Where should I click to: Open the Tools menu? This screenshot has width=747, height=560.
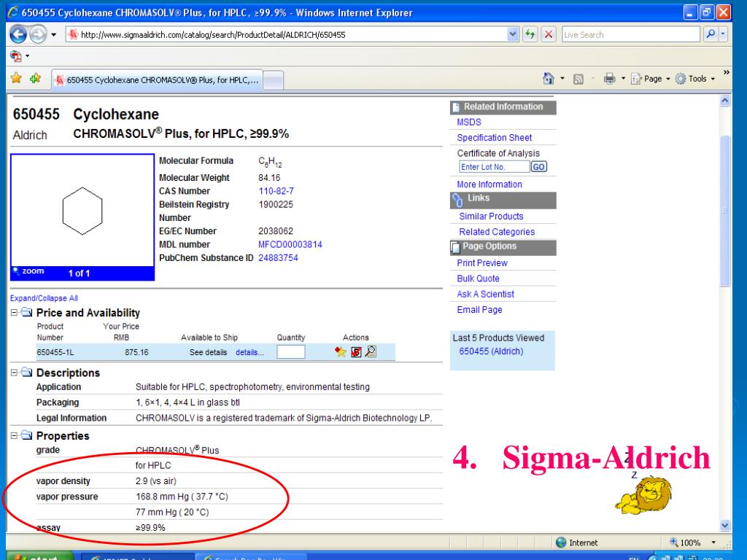click(x=695, y=79)
